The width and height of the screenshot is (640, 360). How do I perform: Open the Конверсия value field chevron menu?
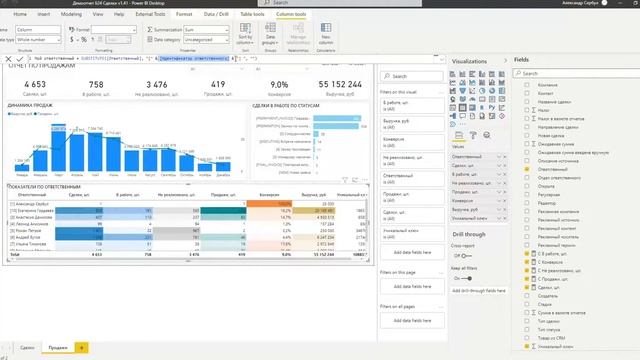(x=498, y=201)
